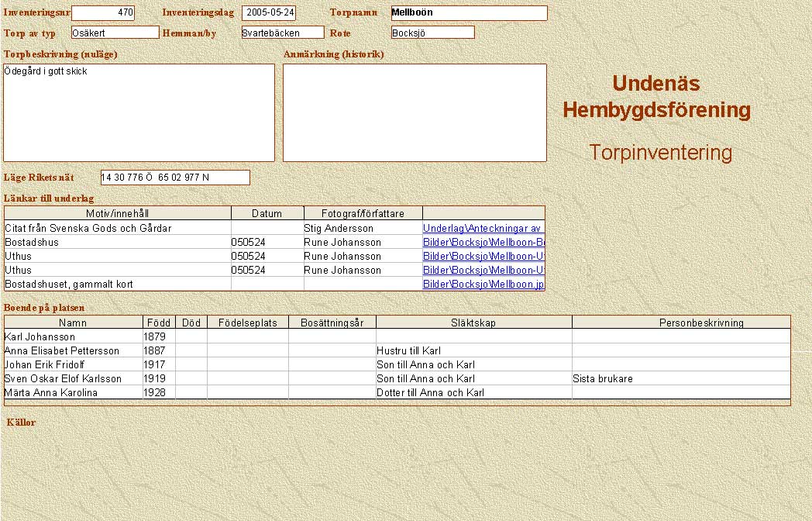Viewport: 812px width, 521px height.
Task: Focus the Läge Riketsnät coordinates field
Action: [175, 178]
